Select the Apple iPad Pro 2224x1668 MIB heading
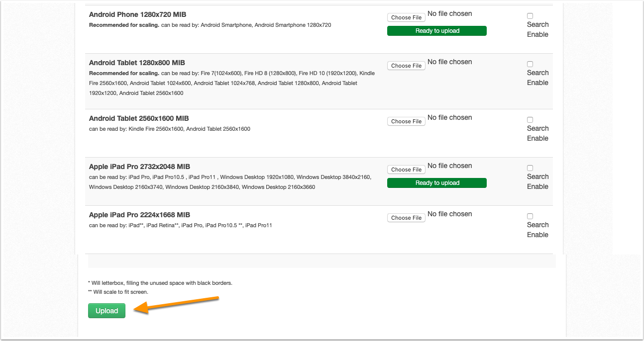This screenshot has width=644, height=341. click(139, 215)
